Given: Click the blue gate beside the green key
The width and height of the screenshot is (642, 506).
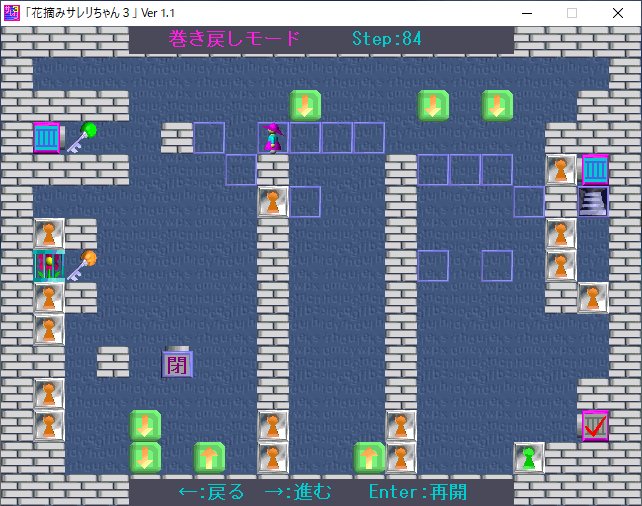Looking at the screenshot, I should [x=47, y=137].
